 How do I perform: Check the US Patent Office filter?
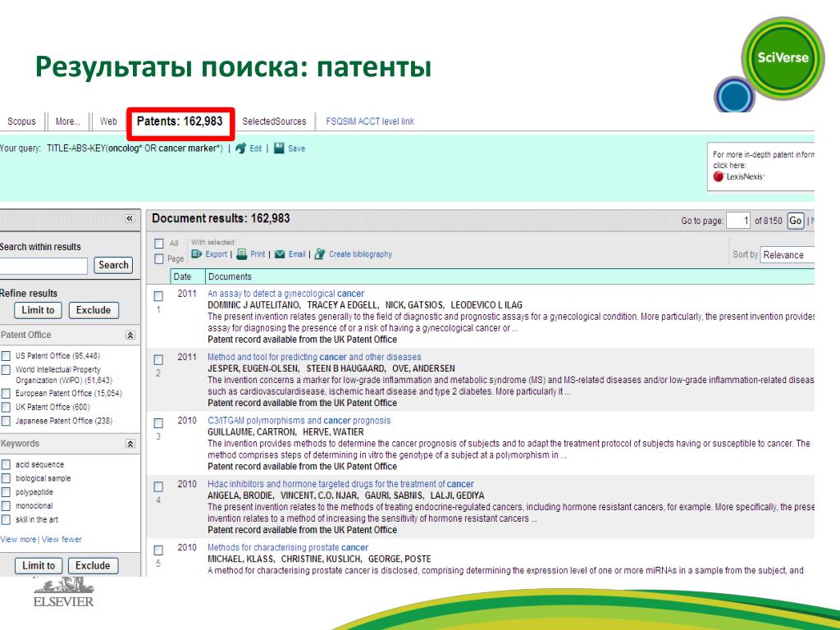[x=6, y=356]
